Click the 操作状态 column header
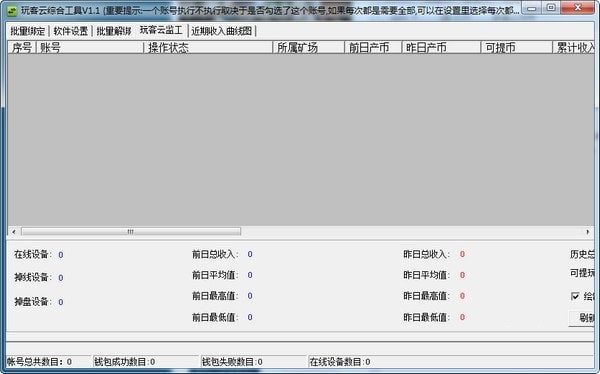Viewport: 600px width, 374px height. tap(208, 47)
